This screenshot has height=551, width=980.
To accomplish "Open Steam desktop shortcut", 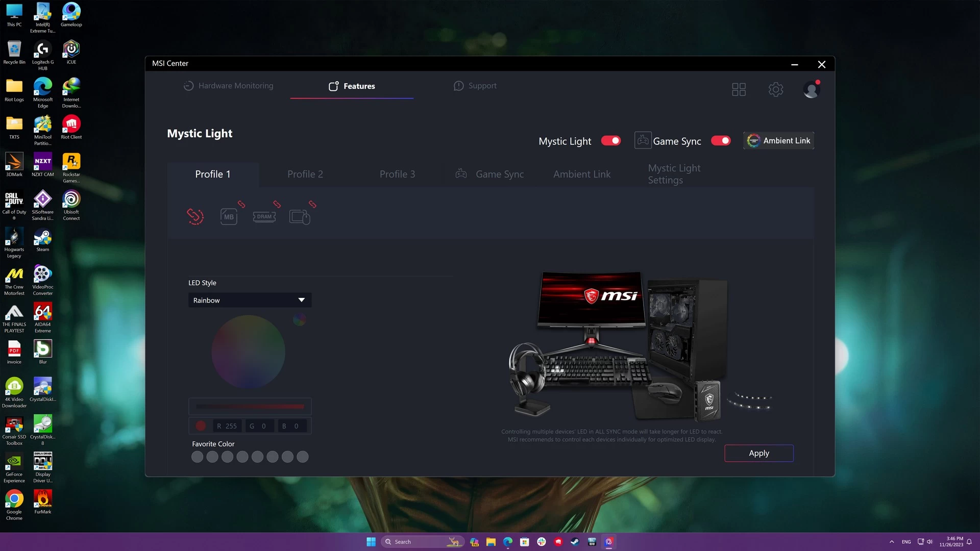I will [43, 240].
